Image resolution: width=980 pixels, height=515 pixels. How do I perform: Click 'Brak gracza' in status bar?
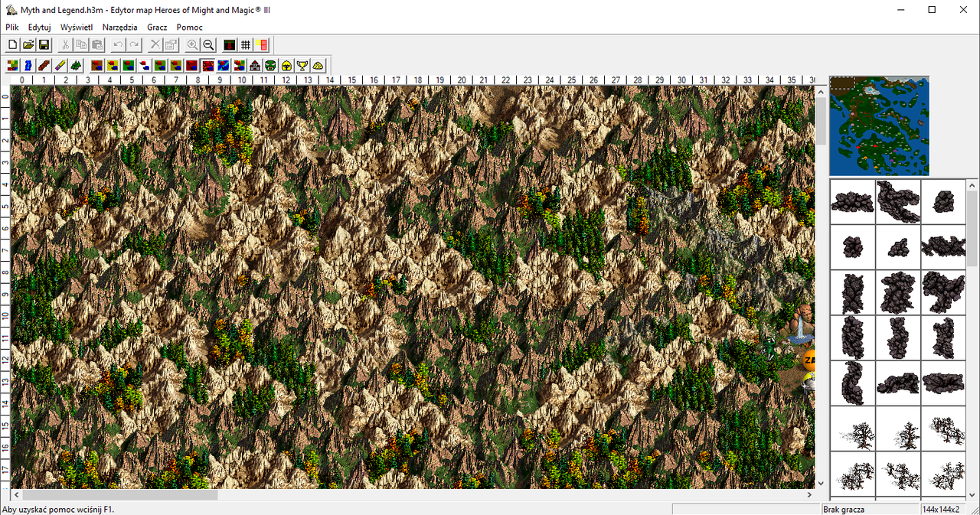[x=844, y=509]
